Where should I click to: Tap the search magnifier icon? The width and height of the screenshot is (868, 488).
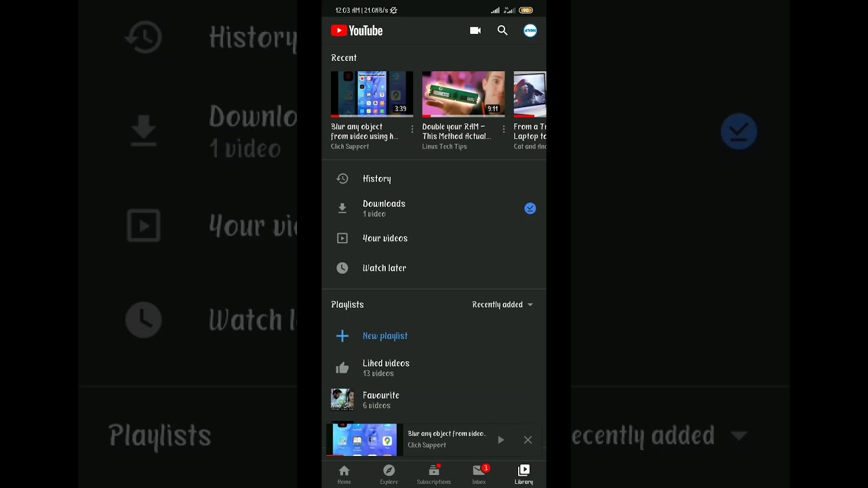tap(502, 30)
